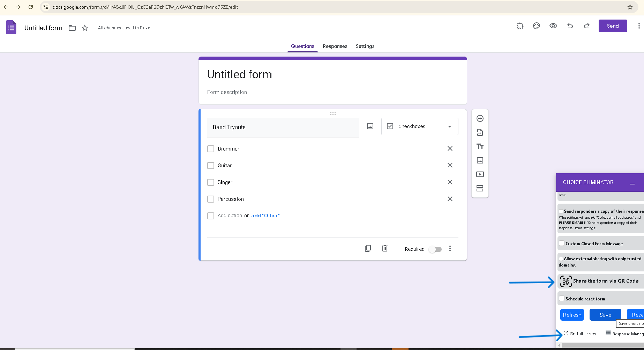Open the Checkboxes question type dropdown

420,126
